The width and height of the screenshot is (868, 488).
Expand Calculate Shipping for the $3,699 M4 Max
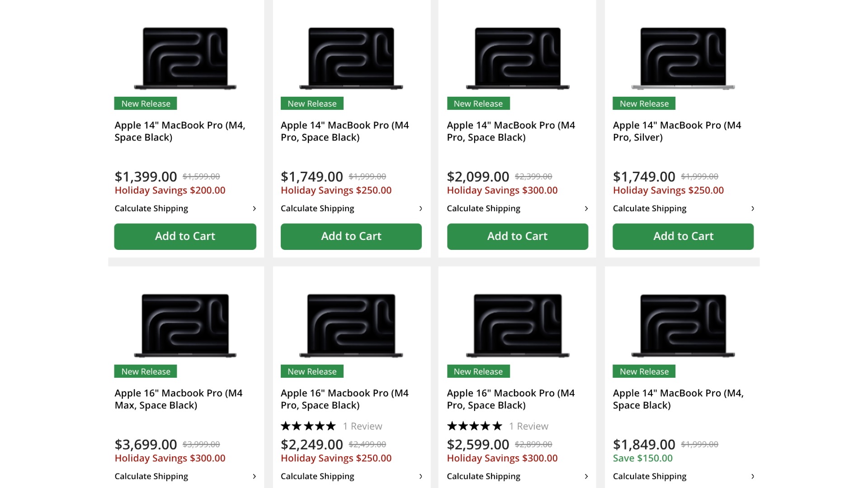pyautogui.click(x=151, y=476)
